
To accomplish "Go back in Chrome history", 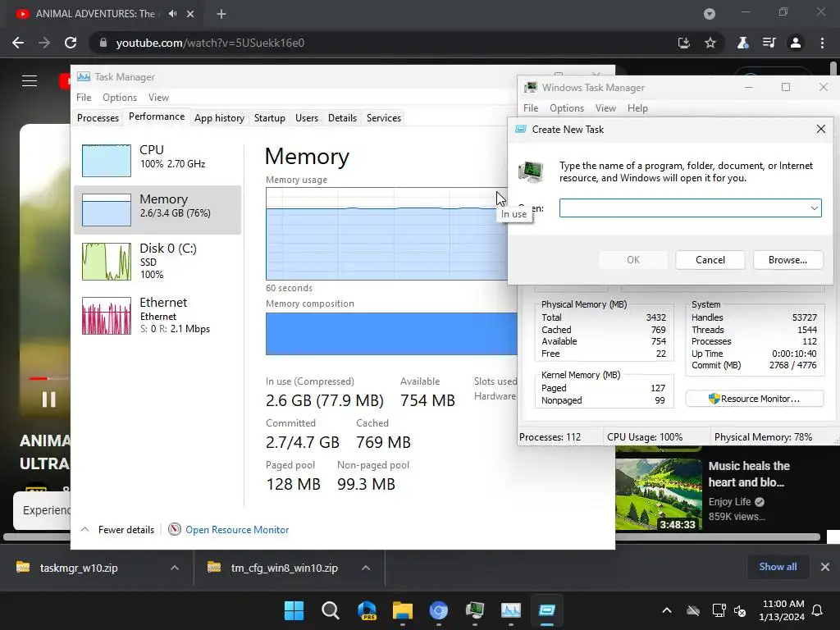I will click(x=18, y=43).
